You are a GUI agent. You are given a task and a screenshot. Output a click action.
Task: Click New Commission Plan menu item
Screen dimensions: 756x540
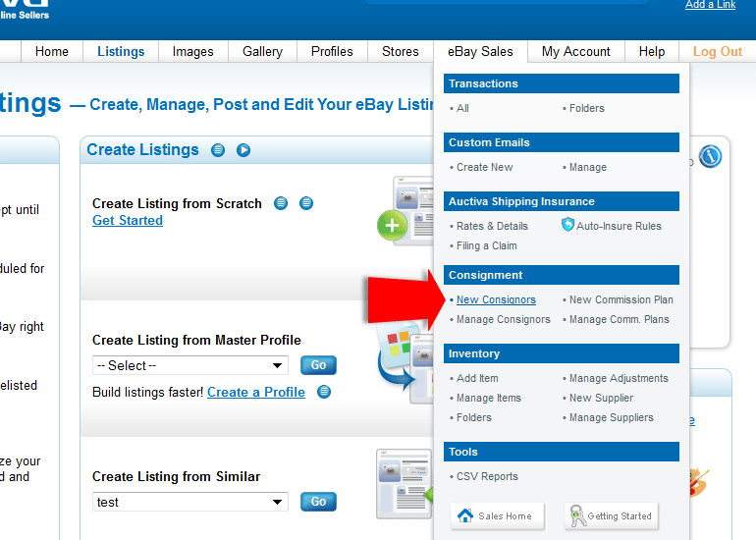pos(621,299)
